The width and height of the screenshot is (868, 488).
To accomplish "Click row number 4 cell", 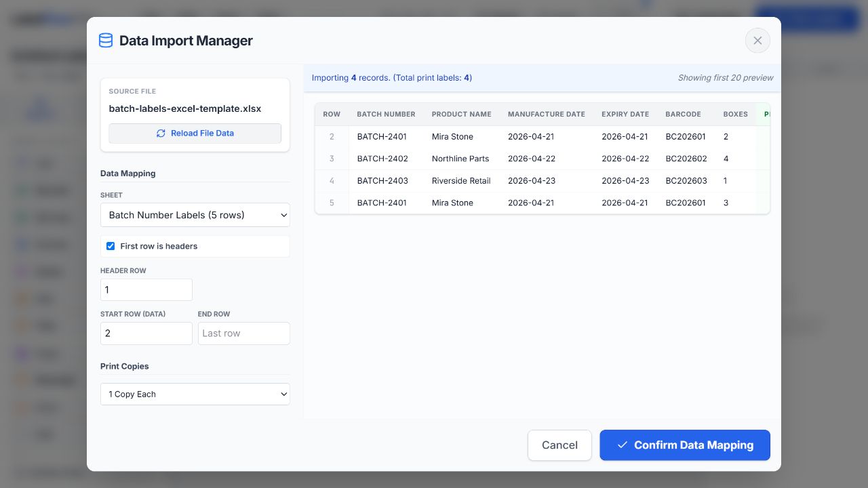I will pos(332,181).
